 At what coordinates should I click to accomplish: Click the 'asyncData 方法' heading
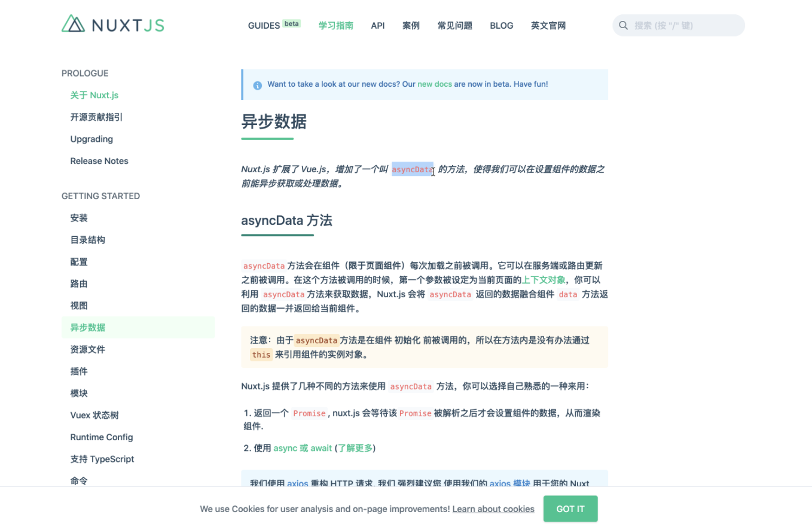click(286, 220)
